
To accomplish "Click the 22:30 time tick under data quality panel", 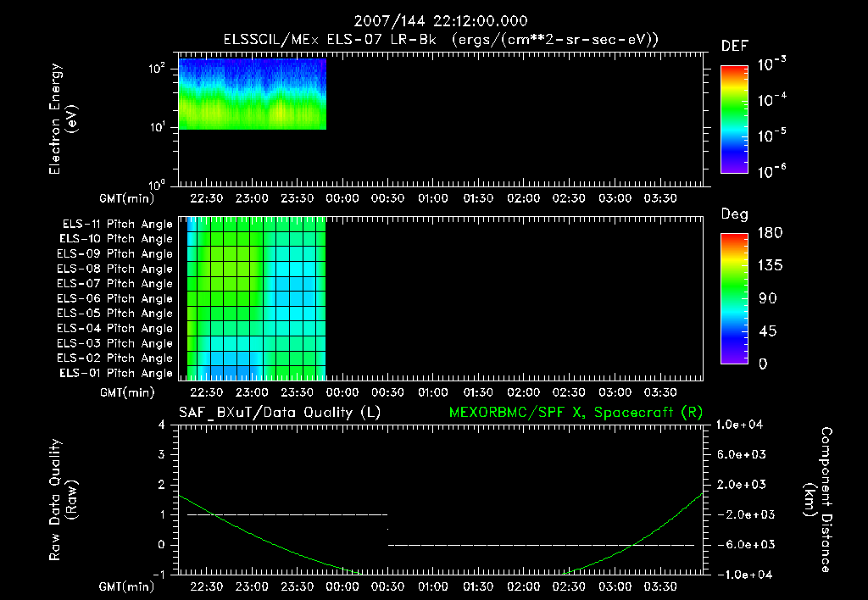I will click(207, 586).
